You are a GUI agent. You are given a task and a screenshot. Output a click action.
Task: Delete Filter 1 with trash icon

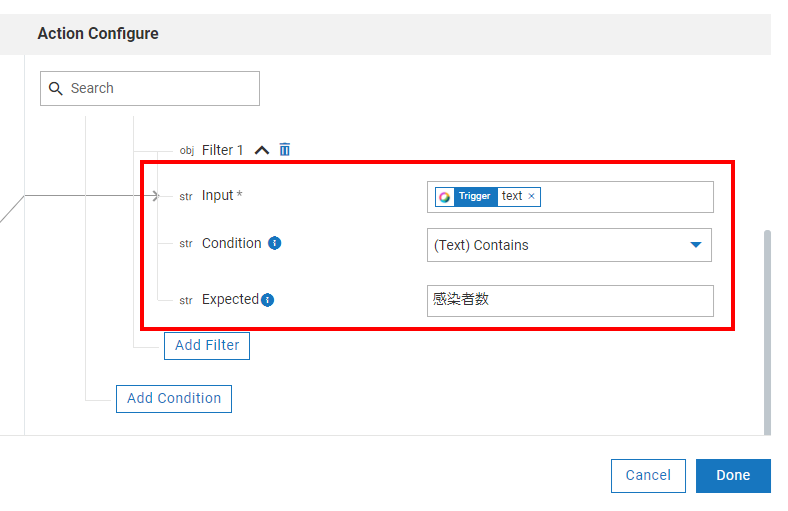[x=285, y=150]
